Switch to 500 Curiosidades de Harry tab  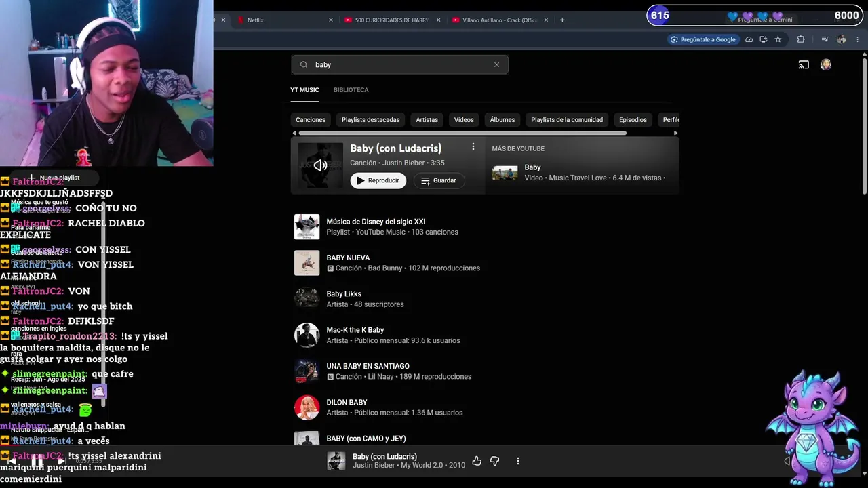click(392, 20)
